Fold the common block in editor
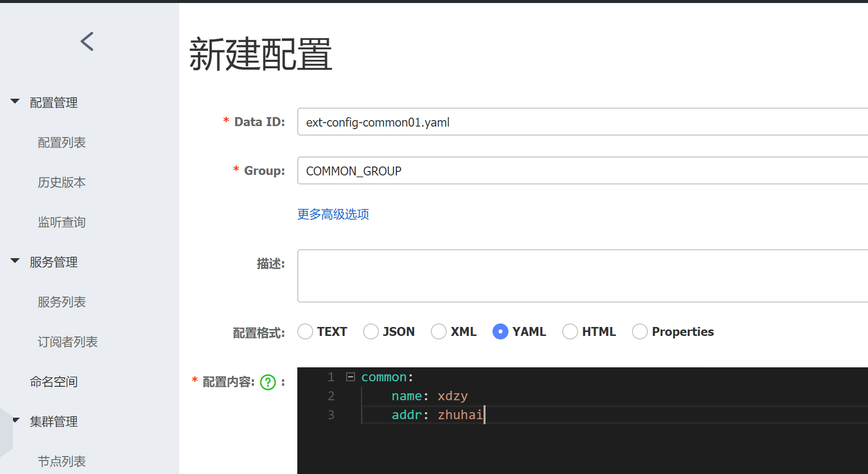 coord(351,377)
